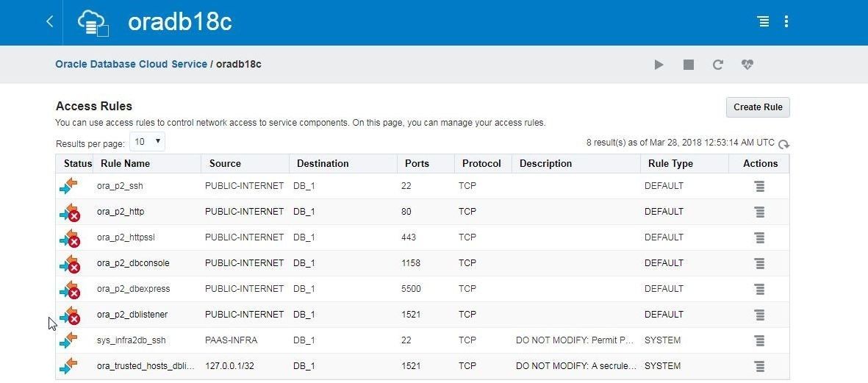Screen dimensions: 868x383
Task: Open actions menu for ora_p2_dblistener rule
Action: click(x=759, y=315)
